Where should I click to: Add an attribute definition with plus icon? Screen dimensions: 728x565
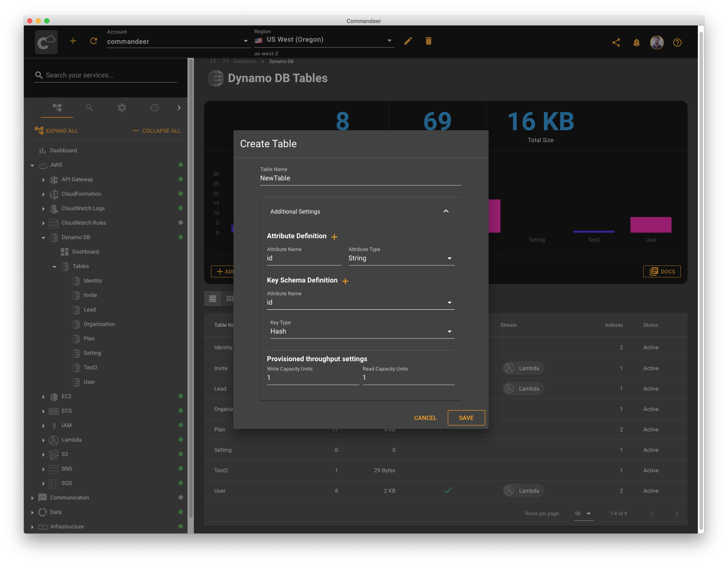pyautogui.click(x=334, y=237)
